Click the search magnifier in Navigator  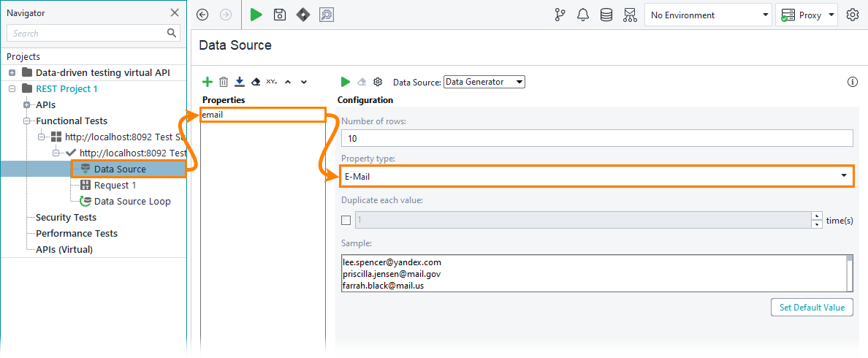pos(172,33)
